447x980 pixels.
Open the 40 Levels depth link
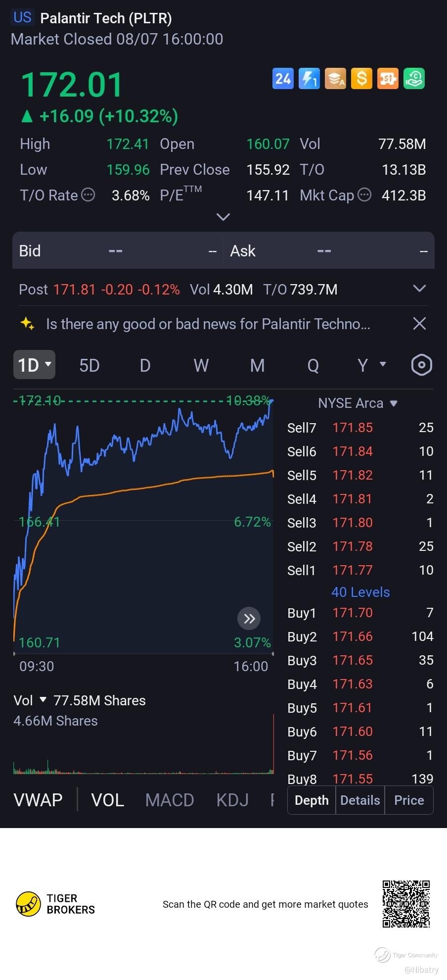pyautogui.click(x=360, y=592)
